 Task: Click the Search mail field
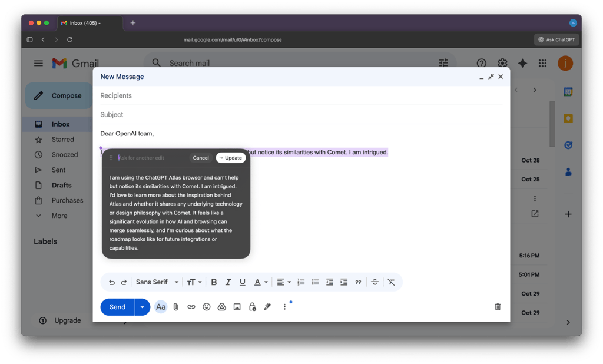point(300,63)
